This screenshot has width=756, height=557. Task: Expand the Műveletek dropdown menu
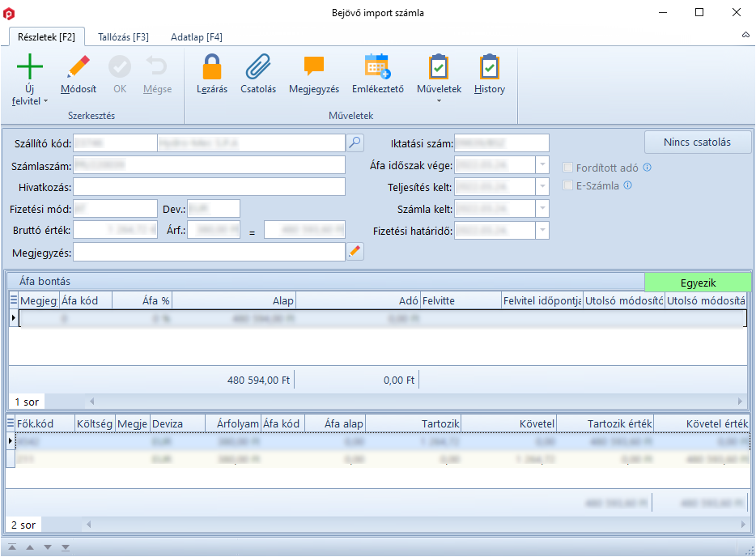[439, 100]
